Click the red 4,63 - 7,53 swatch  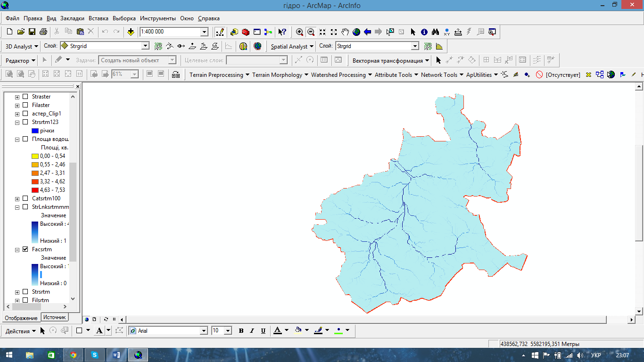pos(35,190)
